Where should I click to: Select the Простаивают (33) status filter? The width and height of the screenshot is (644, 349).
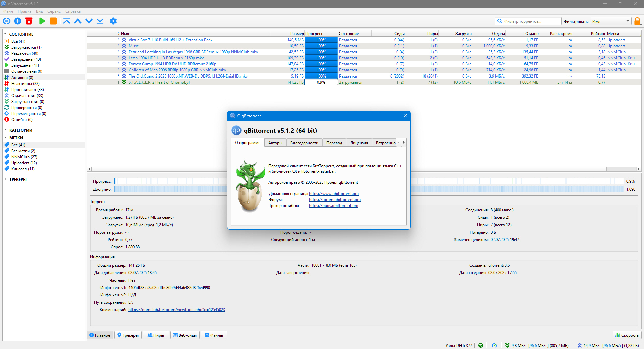tap(28, 90)
